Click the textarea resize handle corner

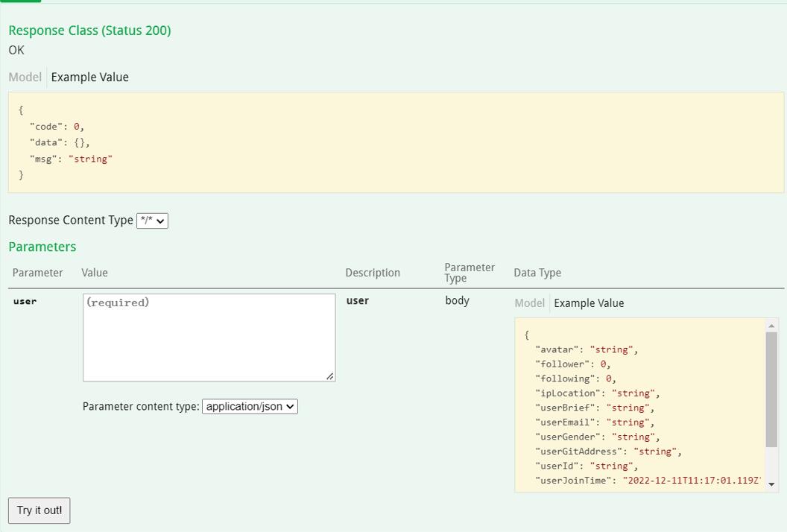pos(329,376)
